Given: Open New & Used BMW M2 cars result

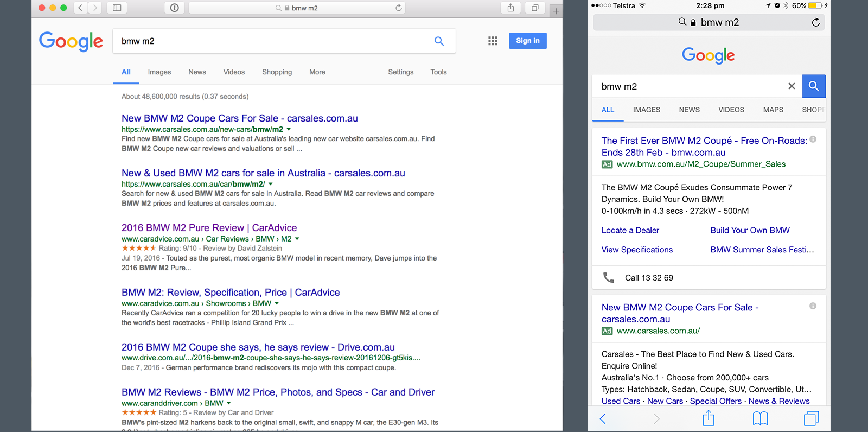Looking at the screenshot, I should pos(263,173).
